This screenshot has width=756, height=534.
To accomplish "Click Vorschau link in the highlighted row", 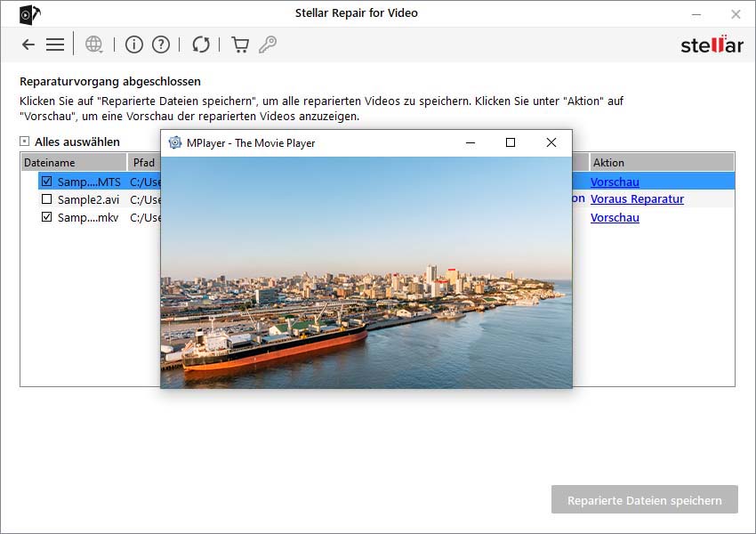I will coord(615,182).
